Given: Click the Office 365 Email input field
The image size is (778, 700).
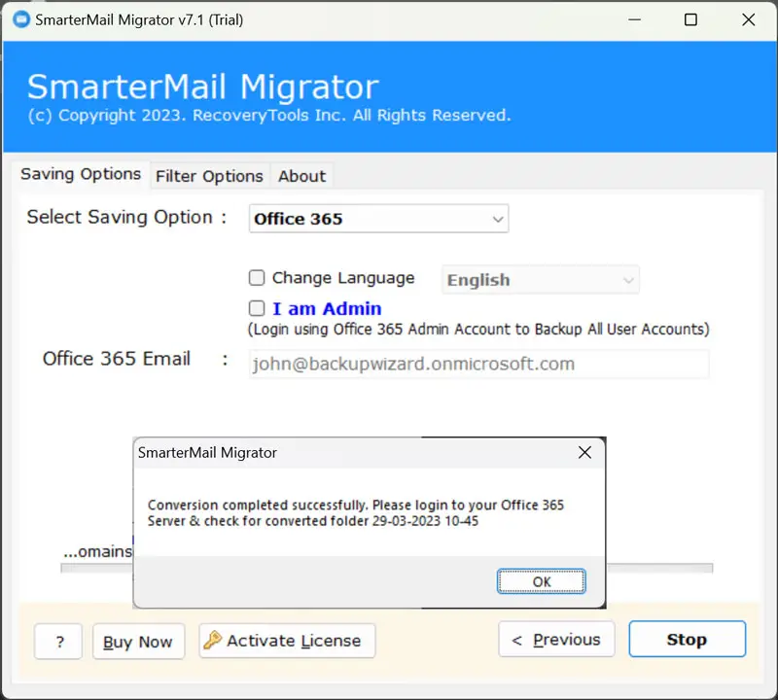Looking at the screenshot, I should tap(478, 365).
